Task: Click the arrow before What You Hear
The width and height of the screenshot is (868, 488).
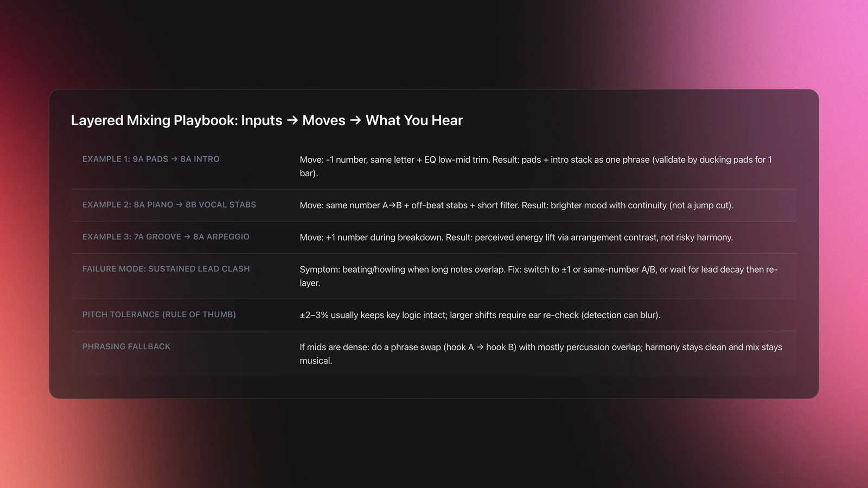Action: pos(355,120)
